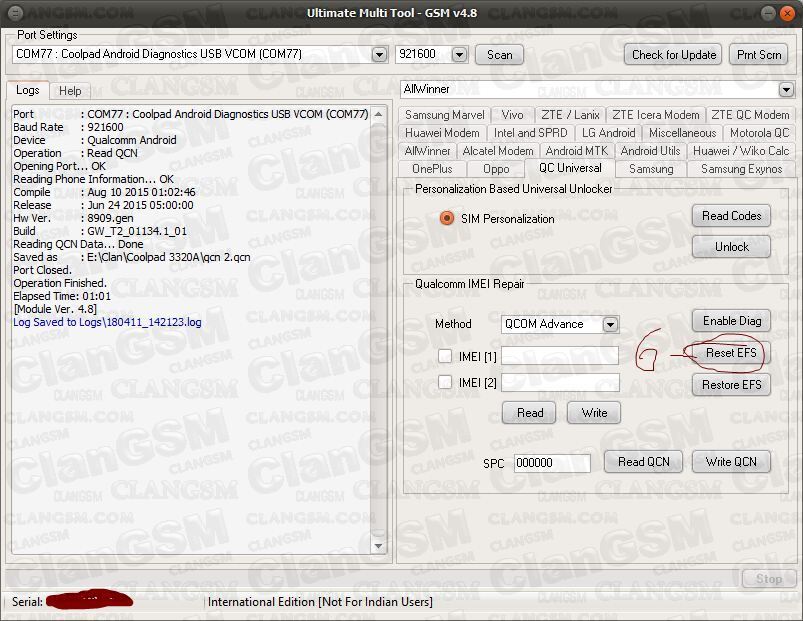Click the Scan ports button

[x=499, y=55]
